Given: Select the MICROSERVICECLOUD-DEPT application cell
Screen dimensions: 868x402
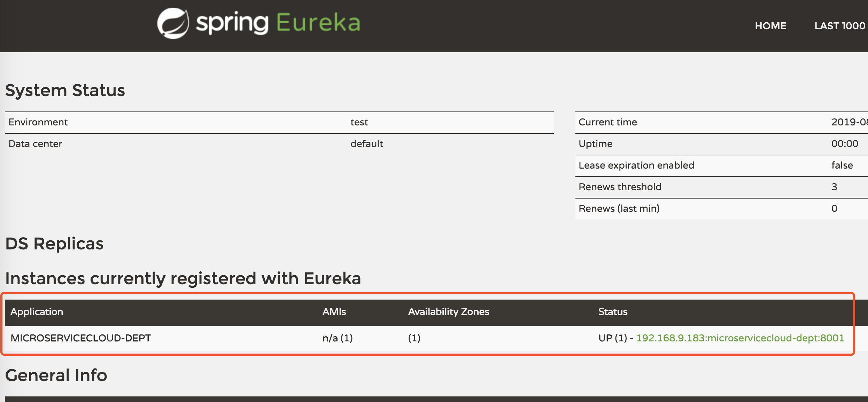Looking at the screenshot, I should click(x=81, y=338).
